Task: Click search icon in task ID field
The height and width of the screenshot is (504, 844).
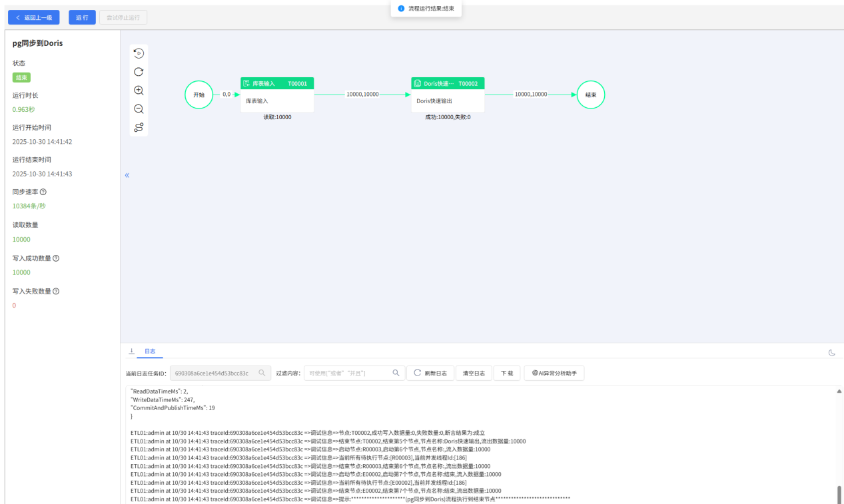Action: pyautogui.click(x=262, y=373)
